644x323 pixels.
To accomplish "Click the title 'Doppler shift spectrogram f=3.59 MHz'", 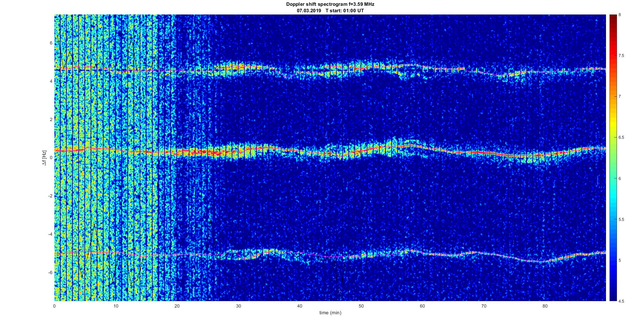I will pyautogui.click(x=330, y=5).
